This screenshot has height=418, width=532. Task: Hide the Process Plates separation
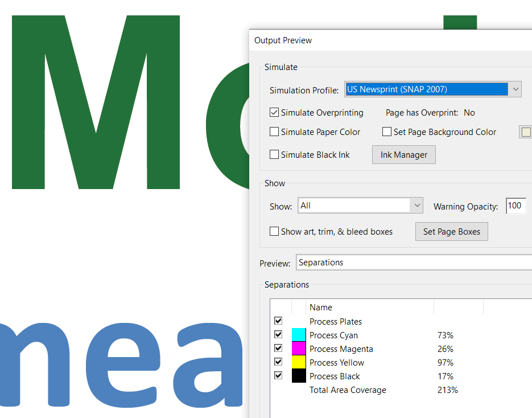[278, 321]
